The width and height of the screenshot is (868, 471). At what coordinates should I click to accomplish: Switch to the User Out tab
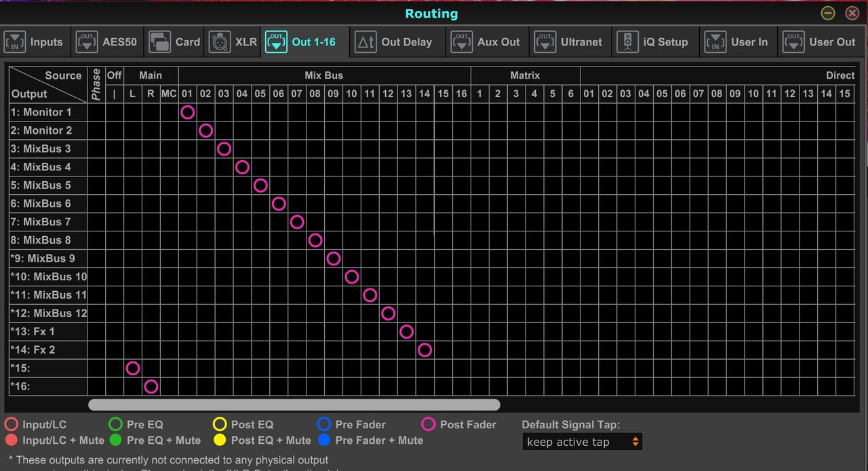point(821,42)
